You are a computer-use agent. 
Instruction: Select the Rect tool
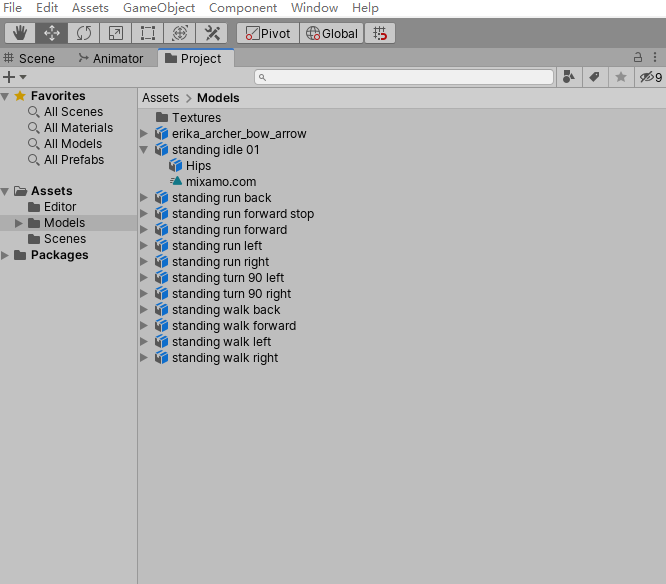(x=147, y=33)
